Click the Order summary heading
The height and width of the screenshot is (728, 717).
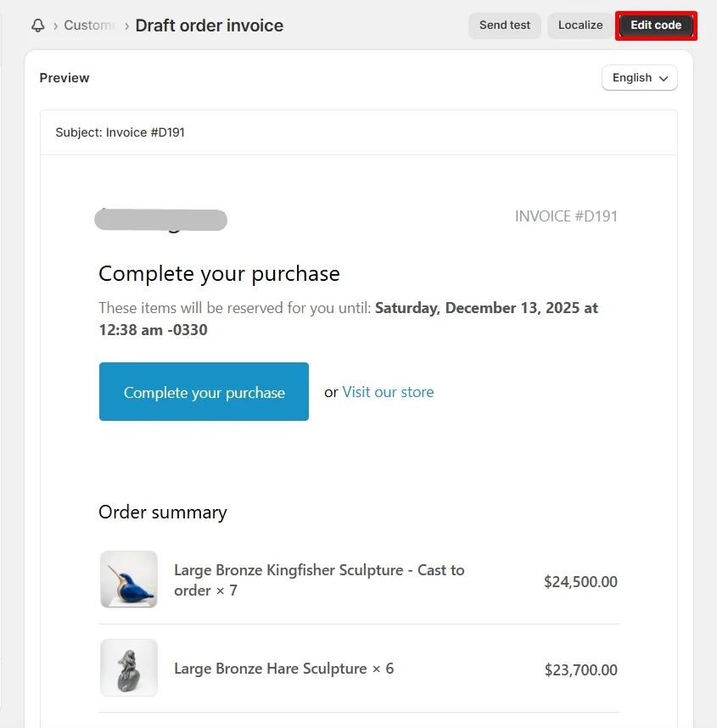(163, 512)
